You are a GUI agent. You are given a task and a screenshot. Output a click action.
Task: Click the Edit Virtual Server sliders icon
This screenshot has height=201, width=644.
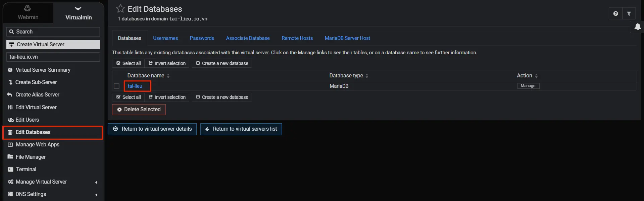[x=10, y=108]
